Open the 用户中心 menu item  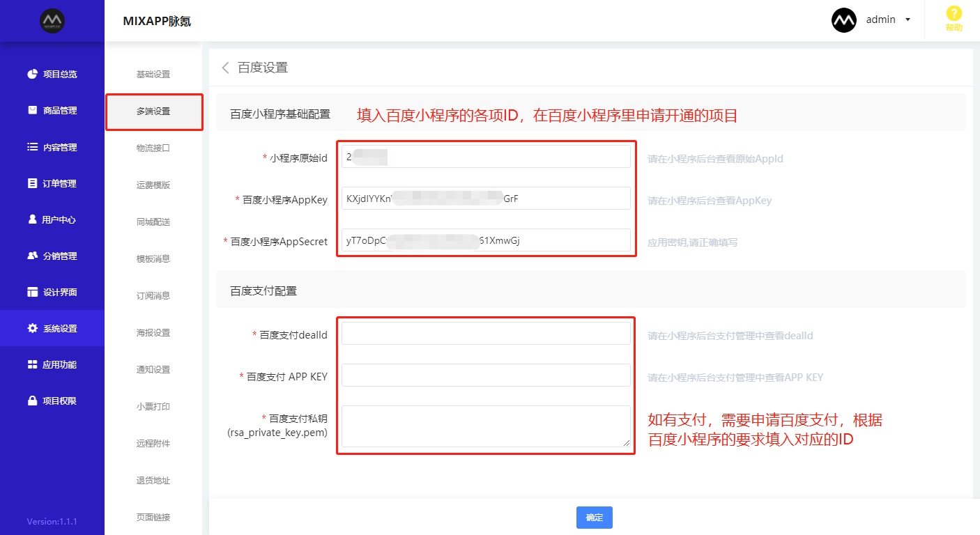(x=52, y=219)
